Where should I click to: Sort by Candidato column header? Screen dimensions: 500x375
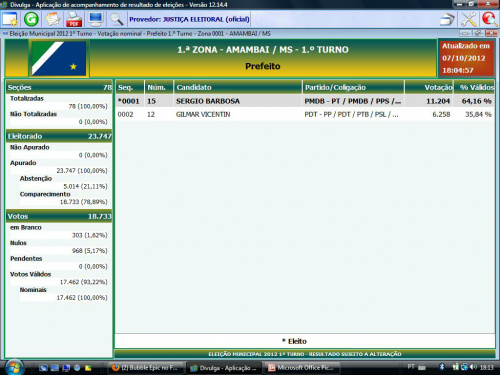(238, 87)
